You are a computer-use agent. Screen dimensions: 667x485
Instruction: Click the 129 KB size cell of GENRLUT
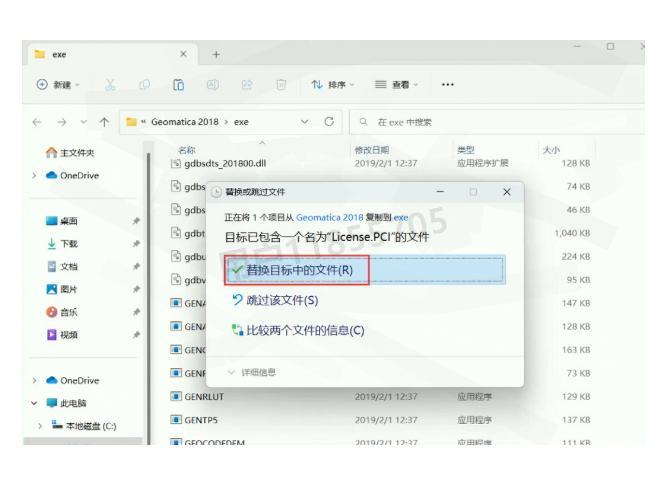pyautogui.click(x=576, y=397)
